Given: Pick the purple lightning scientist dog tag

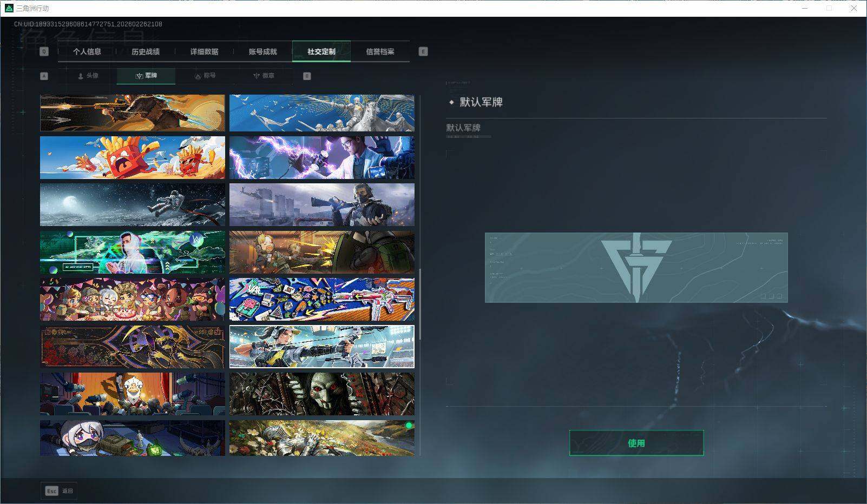Looking at the screenshot, I should click(x=322, y=157).
